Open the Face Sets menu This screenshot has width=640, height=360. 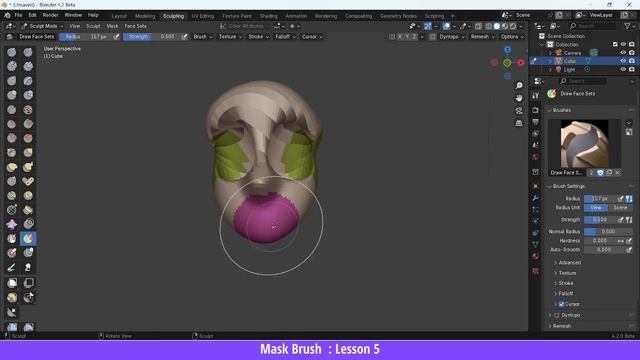136,26
